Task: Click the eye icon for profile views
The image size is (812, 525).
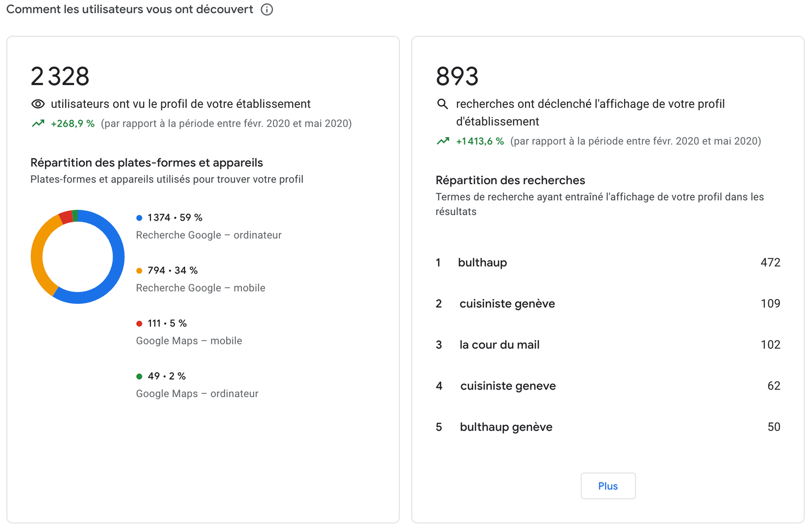Action: click(38, 104)
